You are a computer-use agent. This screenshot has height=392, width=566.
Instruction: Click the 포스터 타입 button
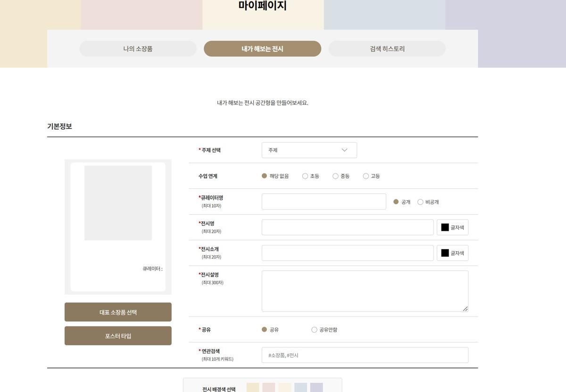pyautogui.click(x=118, y=336)
